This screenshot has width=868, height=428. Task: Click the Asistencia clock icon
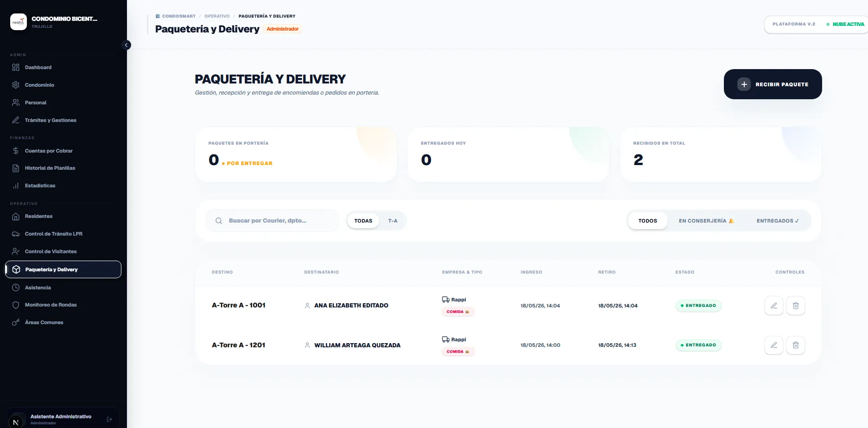(x=16, y=287)
